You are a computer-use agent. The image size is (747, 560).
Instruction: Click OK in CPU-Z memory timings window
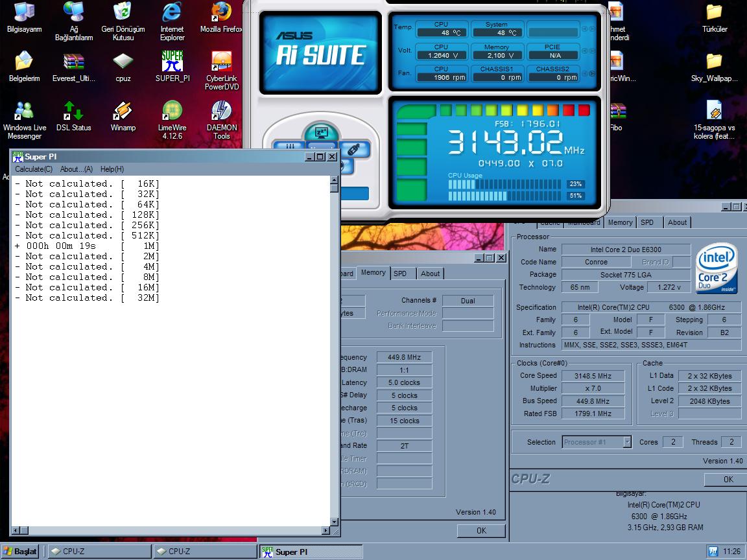tap(481, 530)
